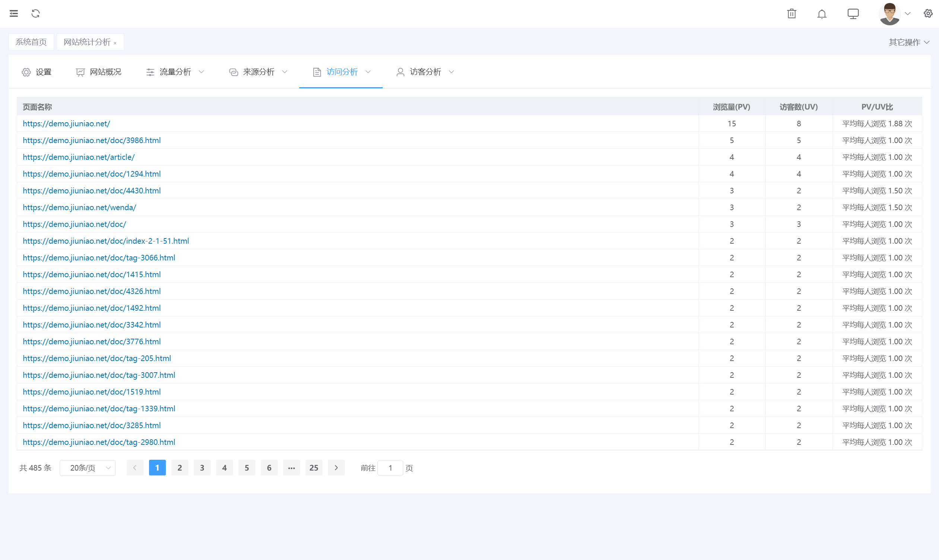Expand 来源分析 dropdown chevron
939x560 pixels.
[285, 72]
